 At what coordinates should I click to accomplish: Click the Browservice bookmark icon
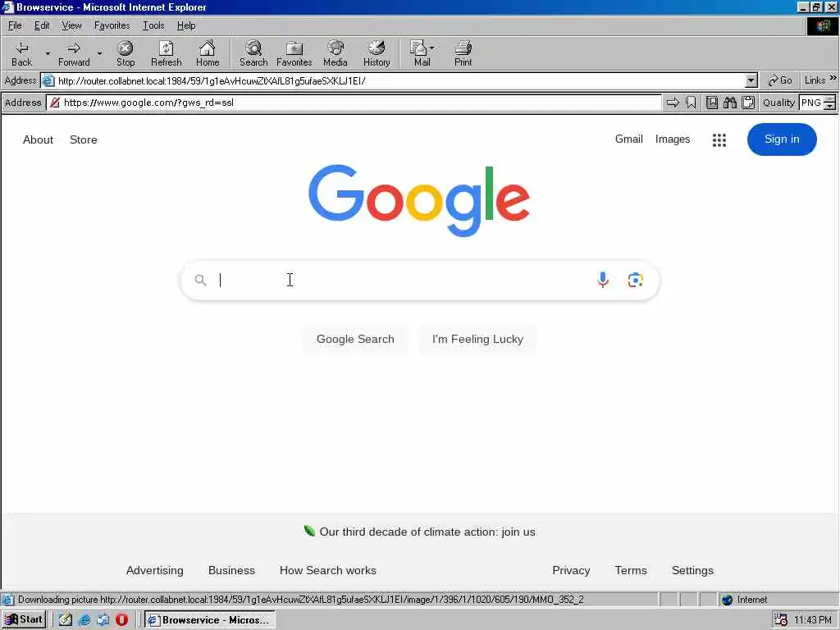click(x=691, y=103)
